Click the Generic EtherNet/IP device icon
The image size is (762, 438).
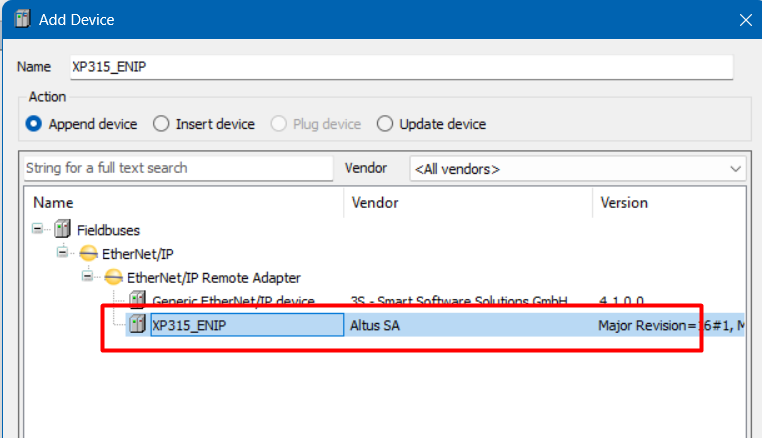(137, 301)
